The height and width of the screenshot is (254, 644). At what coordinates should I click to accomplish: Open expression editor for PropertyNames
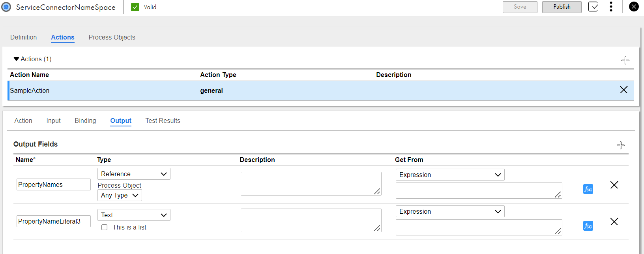click(x=588, y=189)
